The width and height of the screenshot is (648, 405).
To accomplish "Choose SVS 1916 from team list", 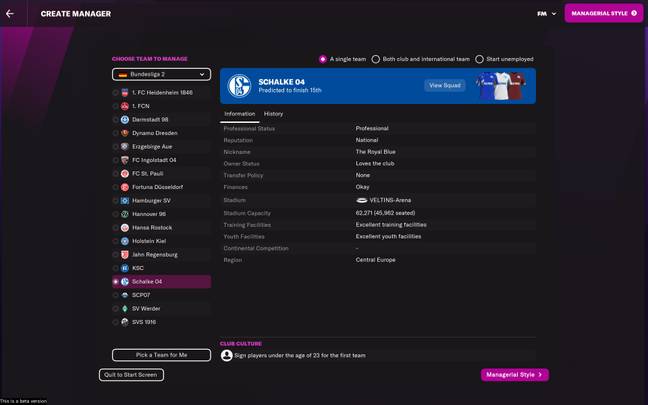I will point(161,322).
